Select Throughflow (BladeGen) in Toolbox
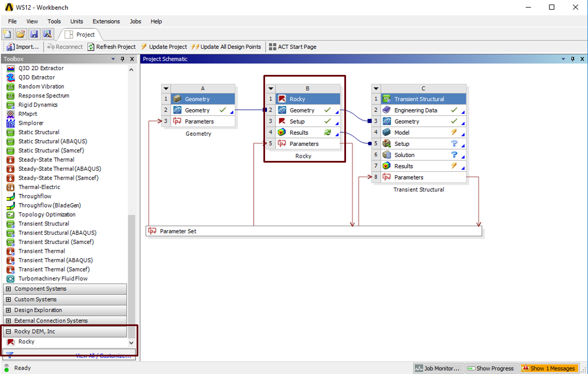Screen dimensions: 588x374 click(50, 205)
